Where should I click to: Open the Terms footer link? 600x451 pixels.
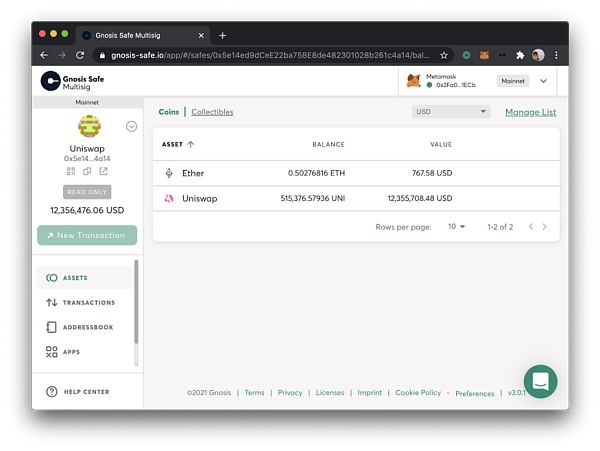click(x=254, y=393)
